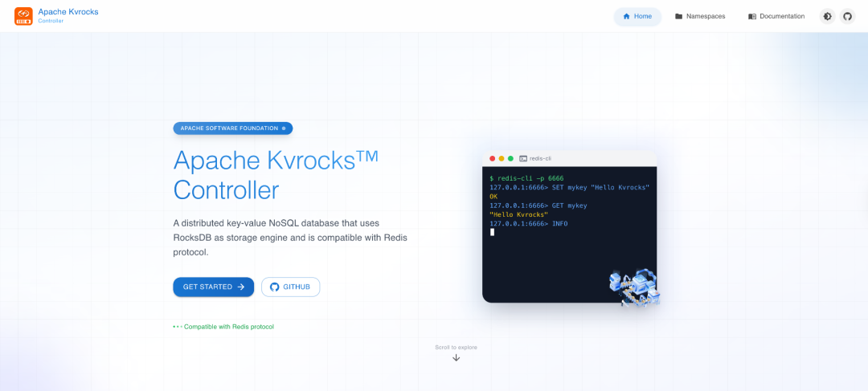Click the GET STARTED button
This screenshot has width=868, height=391.
213,287
